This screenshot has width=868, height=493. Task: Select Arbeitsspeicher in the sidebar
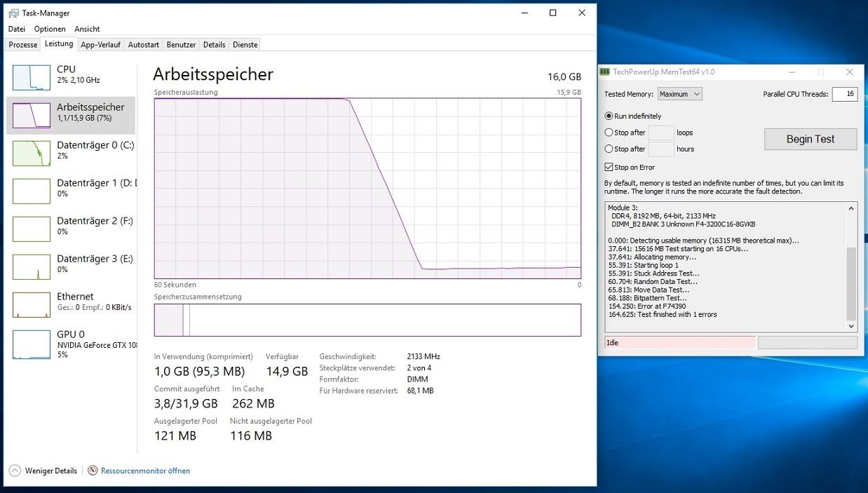pos(71,116)
